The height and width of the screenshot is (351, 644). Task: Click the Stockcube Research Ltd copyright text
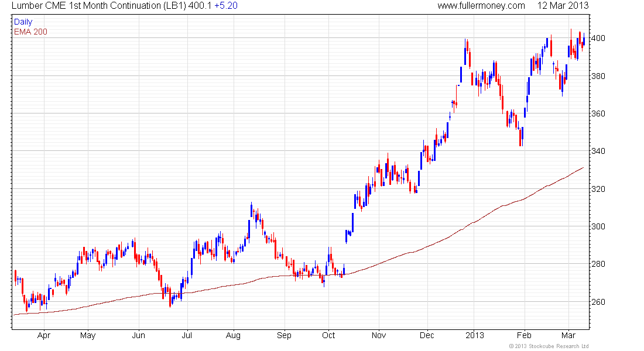click(x=549, y=346)
